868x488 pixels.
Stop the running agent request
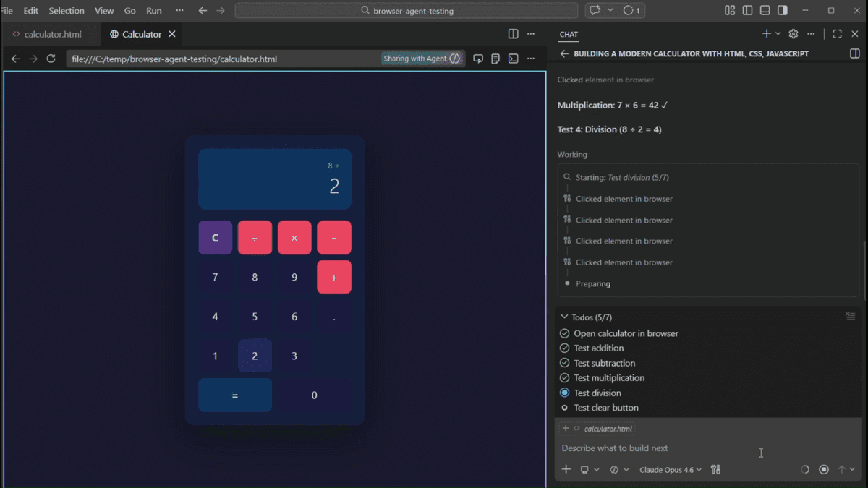pos(824,470)
